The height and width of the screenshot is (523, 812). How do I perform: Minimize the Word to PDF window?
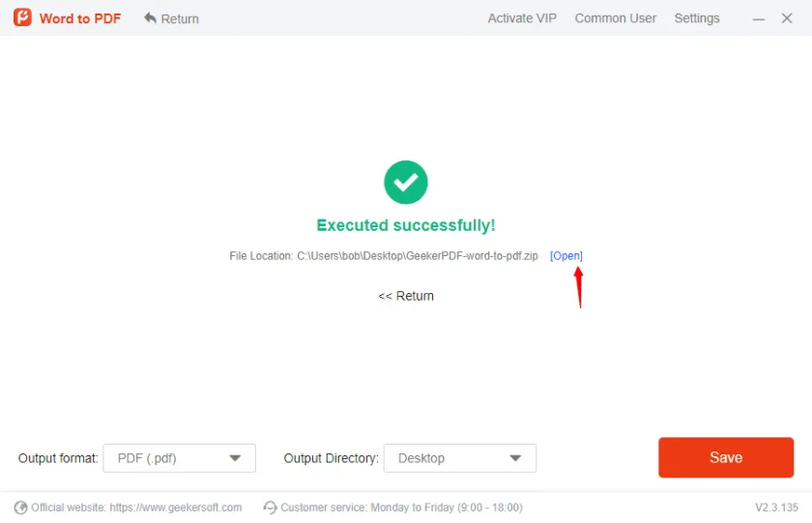coord(759,18)
